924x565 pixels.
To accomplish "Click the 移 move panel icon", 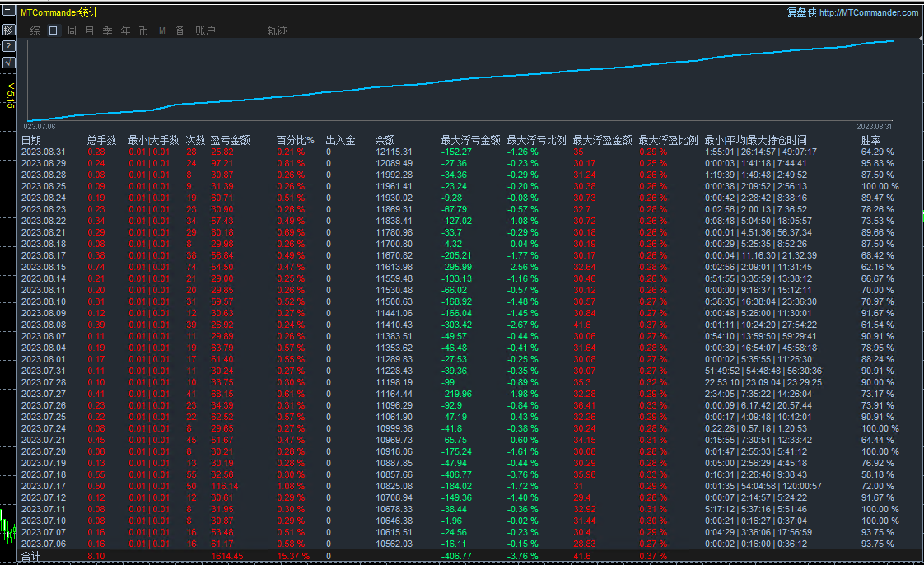I will 9,29.
